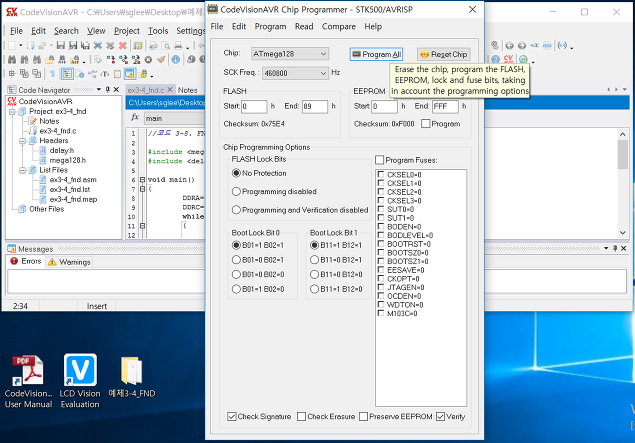
Task: Click the first binoculars Find icon
Action: pyautogui.click(x=12, y=60)
